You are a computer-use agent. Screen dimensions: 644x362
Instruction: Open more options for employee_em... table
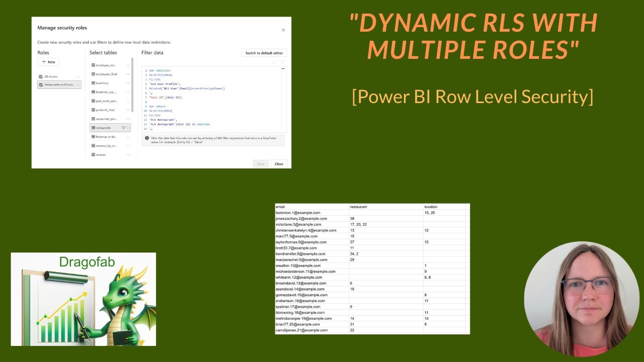pos(128,65)
